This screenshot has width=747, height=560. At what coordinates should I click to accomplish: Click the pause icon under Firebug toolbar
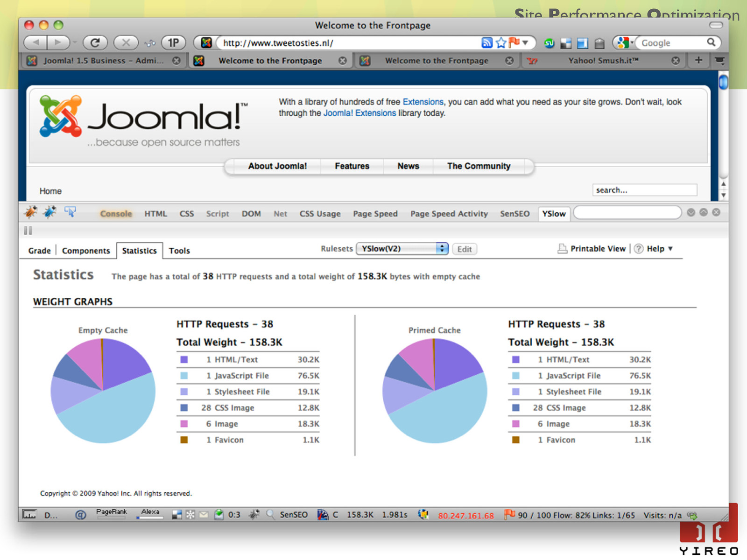pyautogui.click(x=28, y=231)
